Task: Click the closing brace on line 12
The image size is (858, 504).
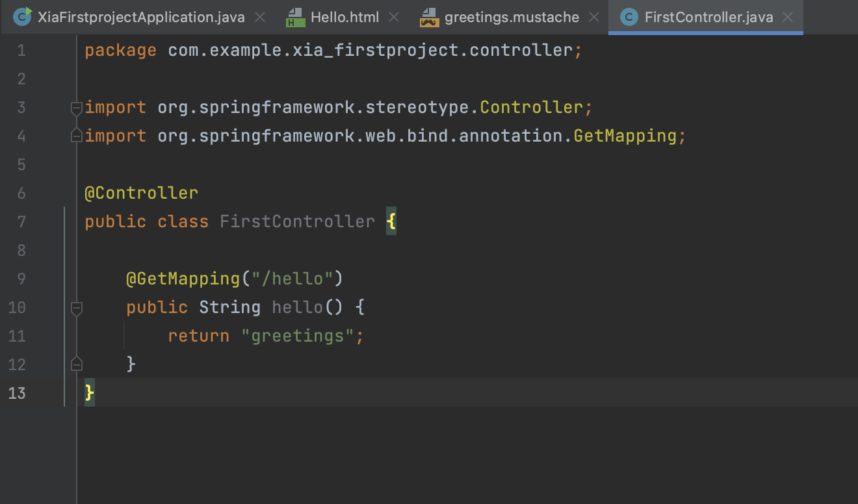Action: tap(131, 364)
